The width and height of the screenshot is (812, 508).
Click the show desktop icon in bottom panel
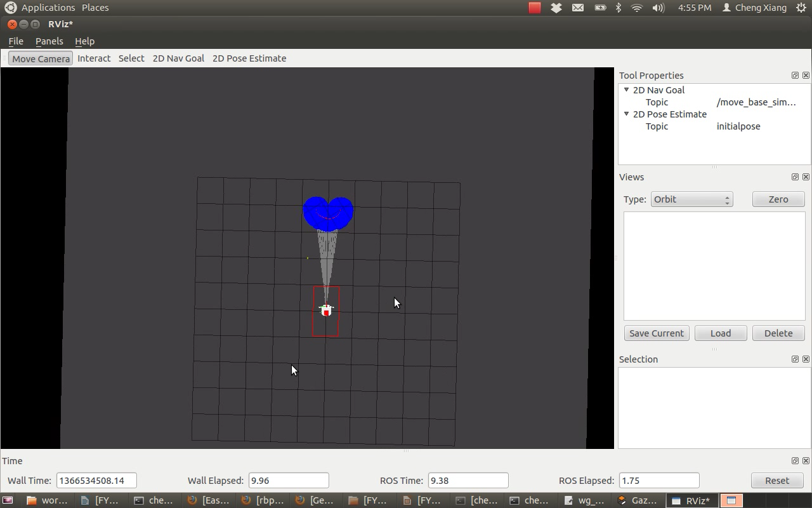[8, 500]
